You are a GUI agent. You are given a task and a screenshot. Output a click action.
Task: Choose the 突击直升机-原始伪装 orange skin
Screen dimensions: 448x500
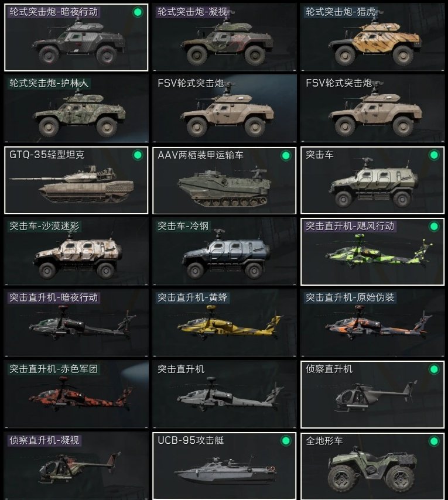pos(372,323)
